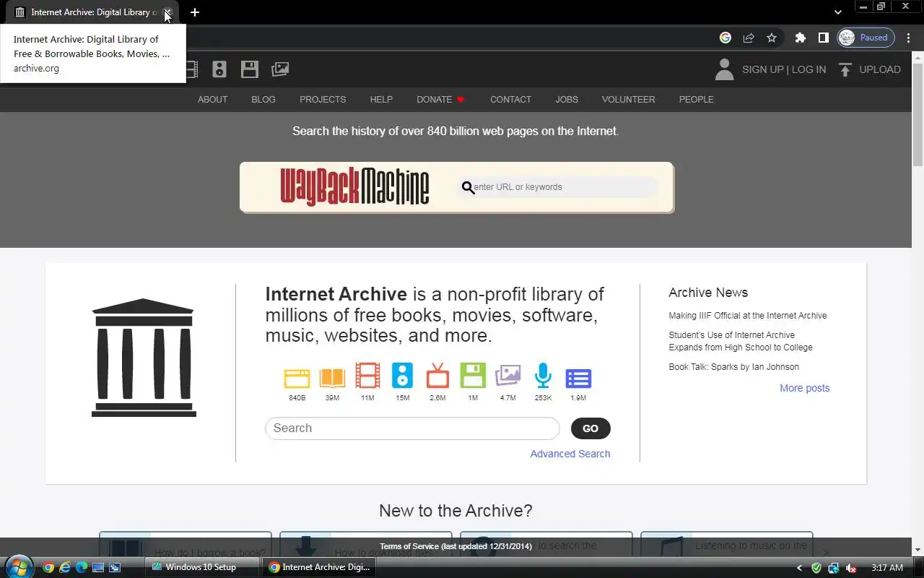
Task: Click the page vertical scrollbar thumb
Action: (x=918, y=116)
